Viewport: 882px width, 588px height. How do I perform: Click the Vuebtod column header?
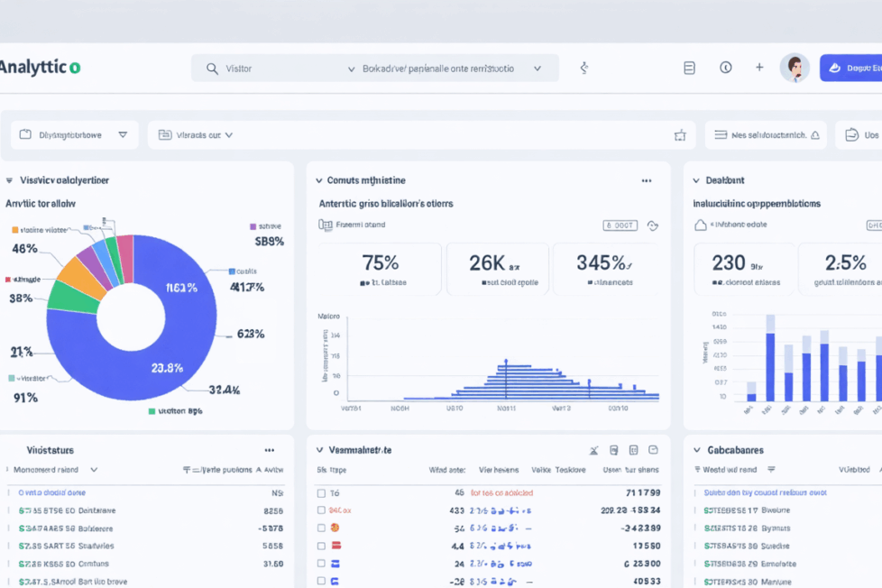coord(854,470)
